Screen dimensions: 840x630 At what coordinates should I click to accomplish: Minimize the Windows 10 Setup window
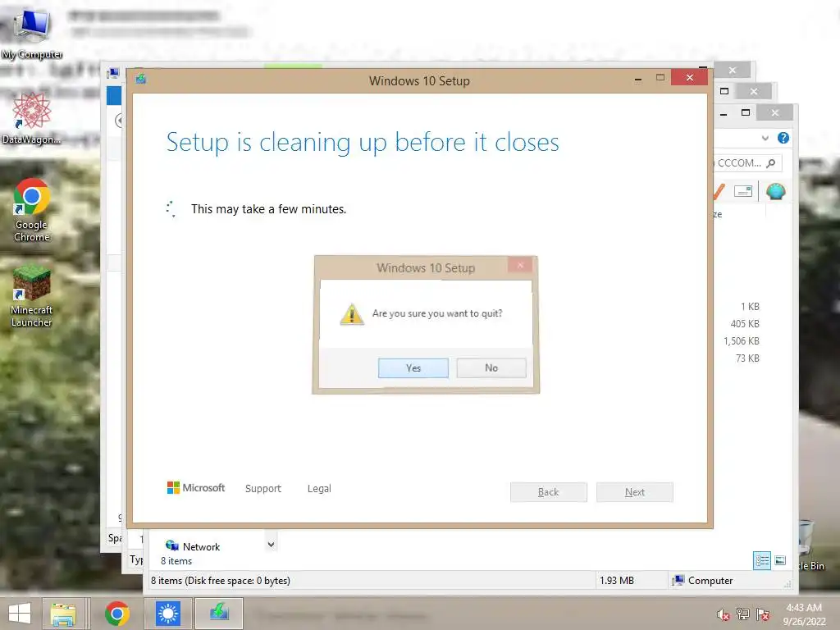[638, 79]
